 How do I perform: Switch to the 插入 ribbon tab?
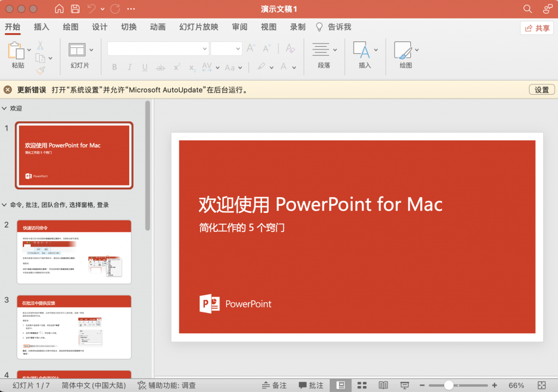click(x=41, y=27)
